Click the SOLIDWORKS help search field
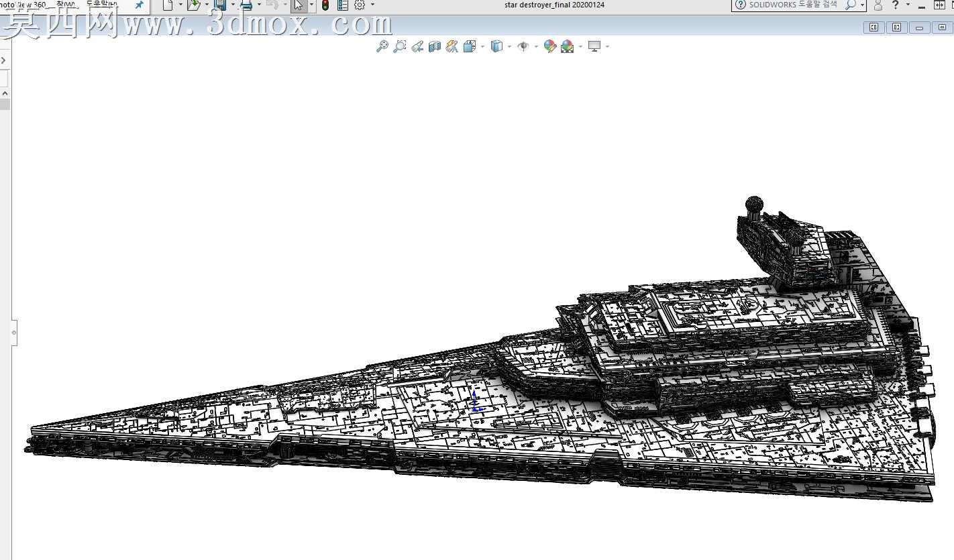 (793, 5)
